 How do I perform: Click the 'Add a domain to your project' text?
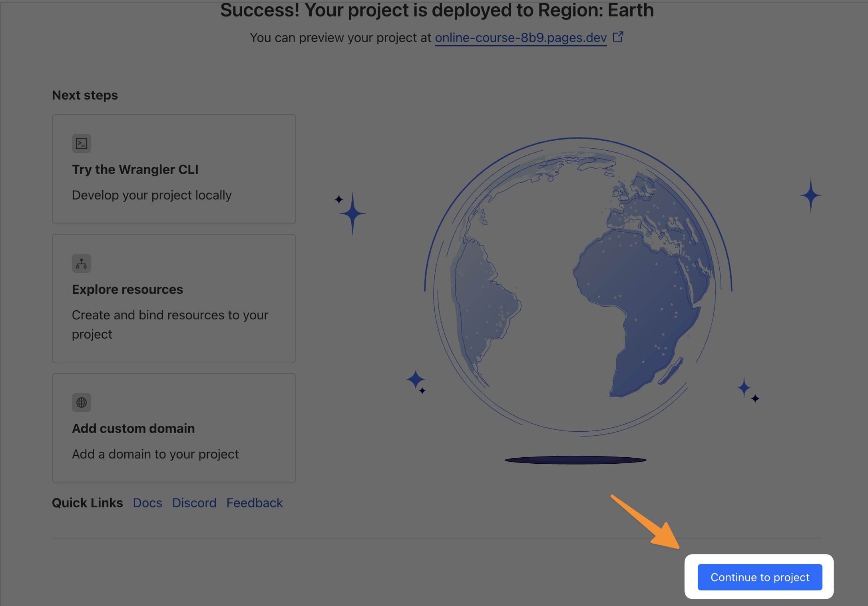155,454
